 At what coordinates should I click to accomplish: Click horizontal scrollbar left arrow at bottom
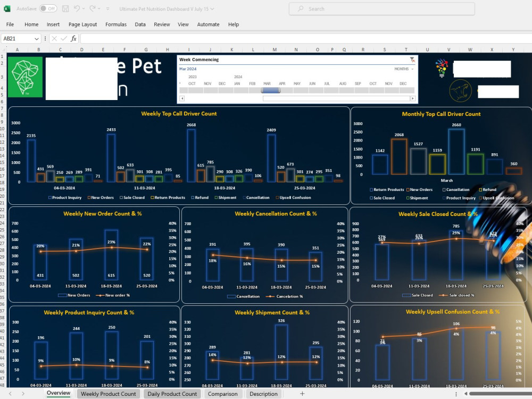[466, 394]
